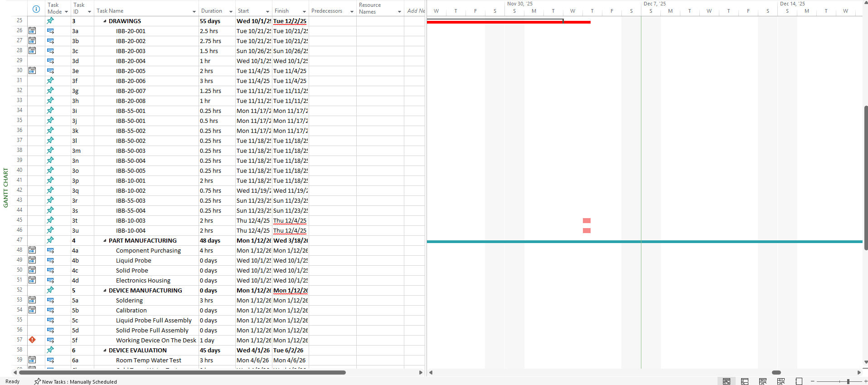Screen dimensions: 868x385
Task: Click calendar constraint indicator for Component Purchasing
Action: point(32,250)
